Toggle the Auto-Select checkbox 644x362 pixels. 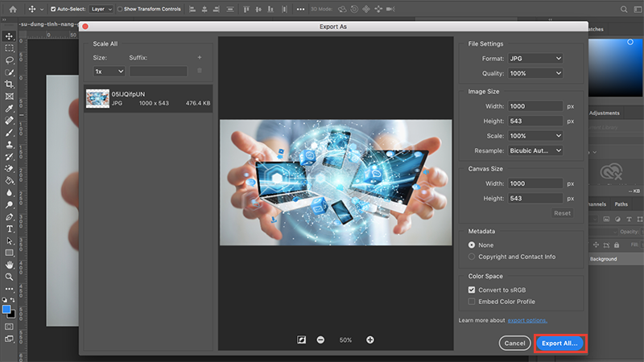[53, 9]
